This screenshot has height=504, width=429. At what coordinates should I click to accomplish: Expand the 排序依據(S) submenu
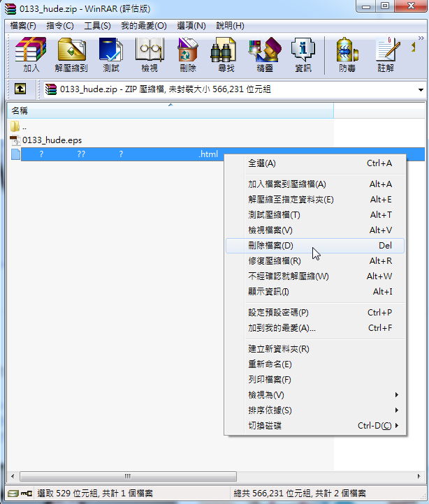[x=315, y=410]
